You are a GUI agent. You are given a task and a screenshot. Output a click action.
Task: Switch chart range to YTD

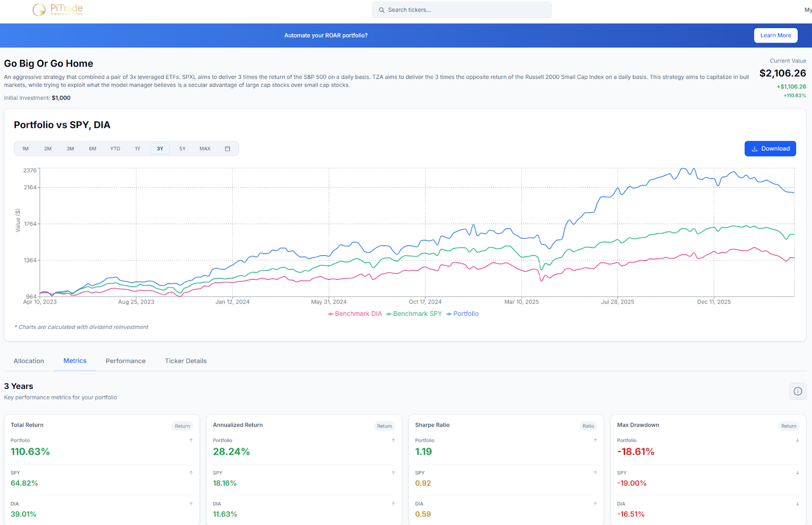tap(115, 149)
